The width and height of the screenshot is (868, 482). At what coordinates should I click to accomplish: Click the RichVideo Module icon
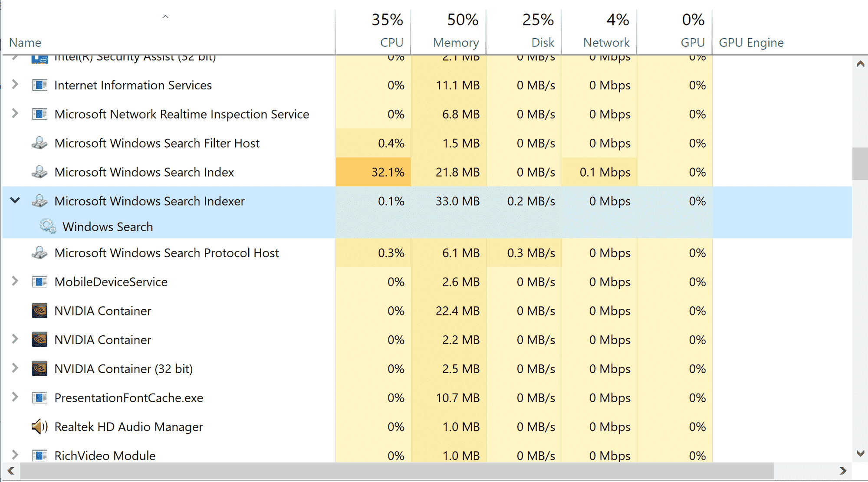click(39, 455)
